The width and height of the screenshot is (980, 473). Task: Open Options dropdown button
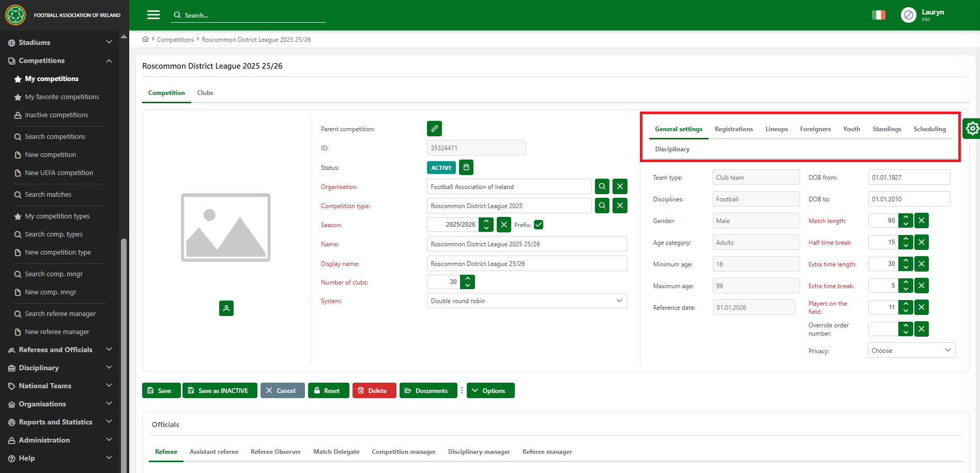click(490, 390)
